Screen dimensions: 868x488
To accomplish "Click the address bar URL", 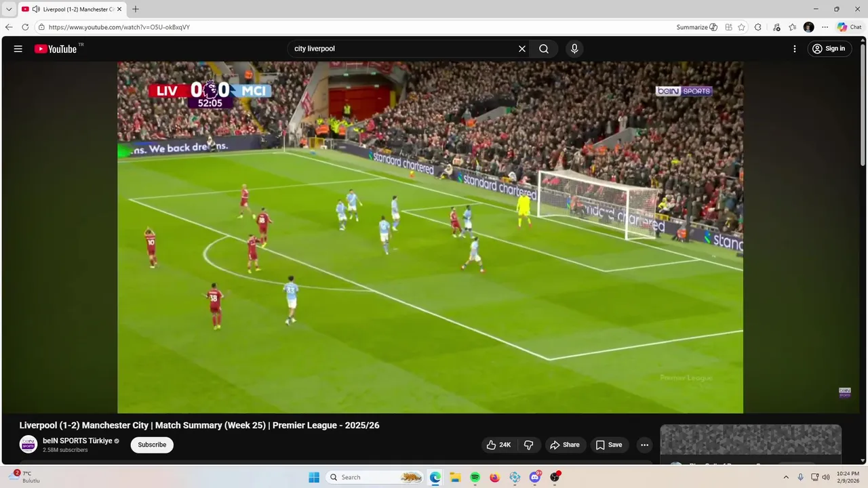I will point(119,27).
